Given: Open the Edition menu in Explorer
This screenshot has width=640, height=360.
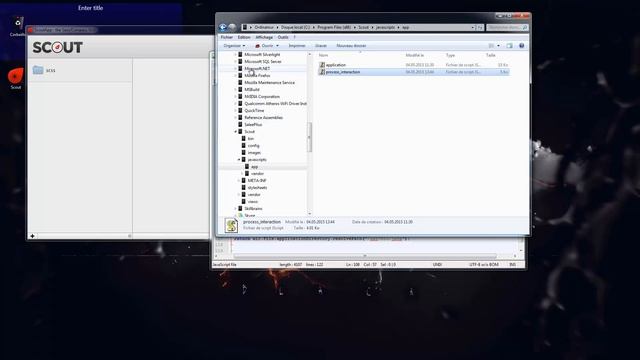Looking at the screenshot, I should coord(244,37).
